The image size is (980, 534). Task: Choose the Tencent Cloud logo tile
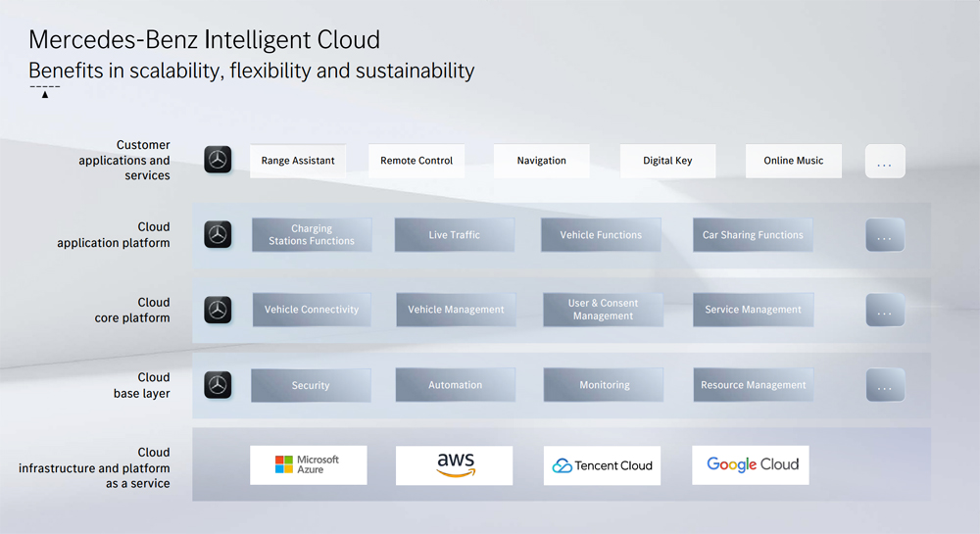pos(602,464)
